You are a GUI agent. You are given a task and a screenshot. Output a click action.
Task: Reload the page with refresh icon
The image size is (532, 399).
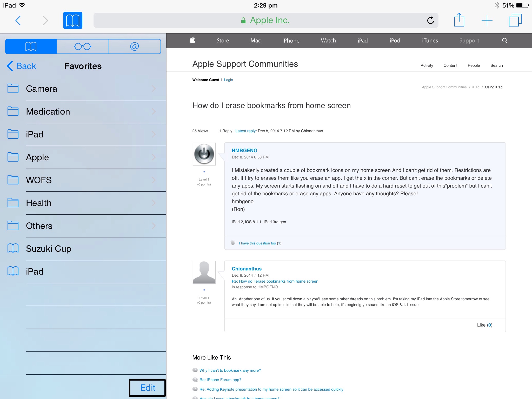430,20
